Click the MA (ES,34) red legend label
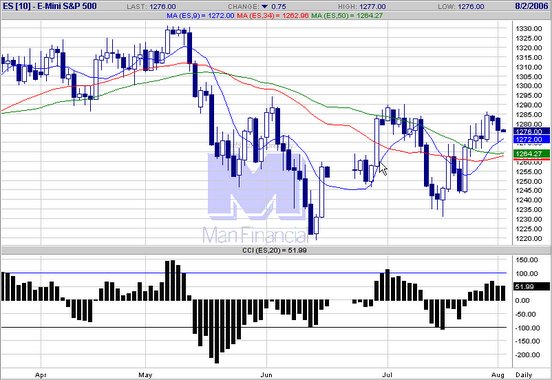The height and width of the screenshot is (380, 552). [x=273, y=15]
